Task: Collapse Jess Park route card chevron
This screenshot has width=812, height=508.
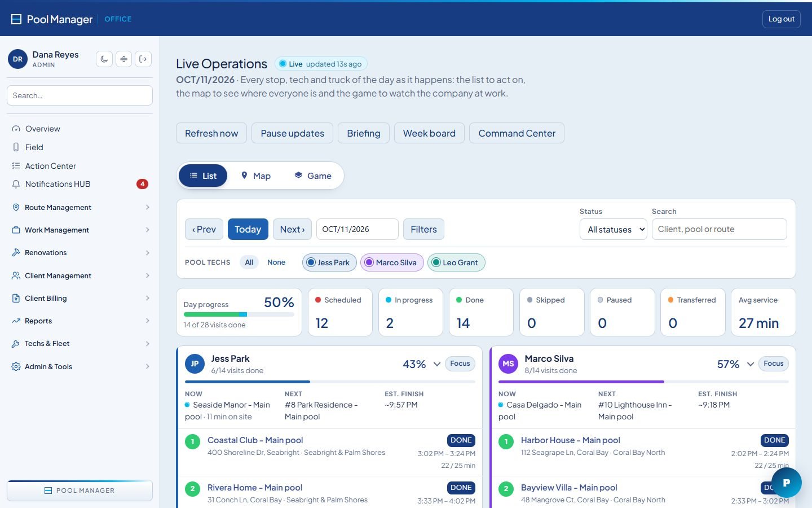Action: pyautogui.click(x=437, y=364)
